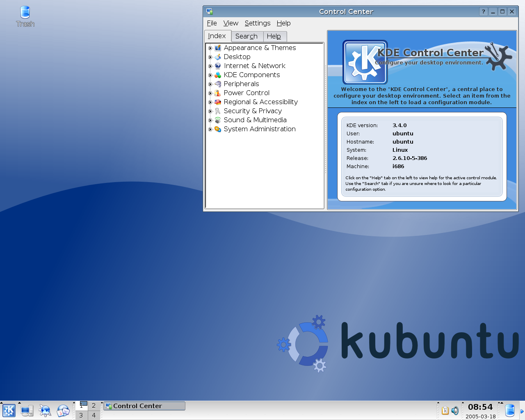Click the volume speaker tray icon
525x420 pixels.
point(455,410)
